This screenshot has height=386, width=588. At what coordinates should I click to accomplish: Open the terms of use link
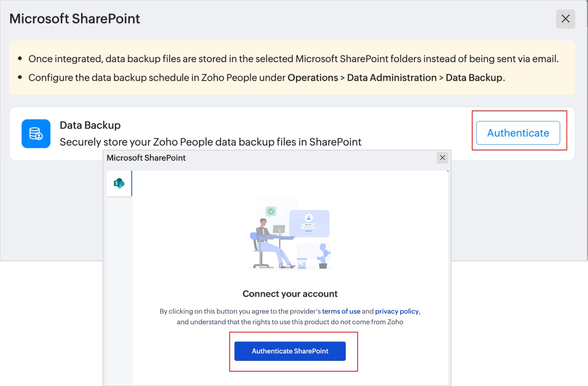[341, 311]
